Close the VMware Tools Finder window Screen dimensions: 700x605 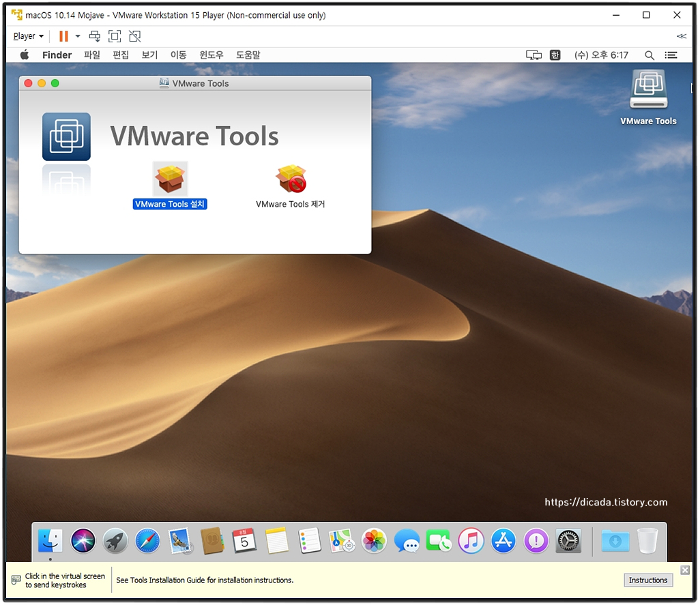(28, 83)
